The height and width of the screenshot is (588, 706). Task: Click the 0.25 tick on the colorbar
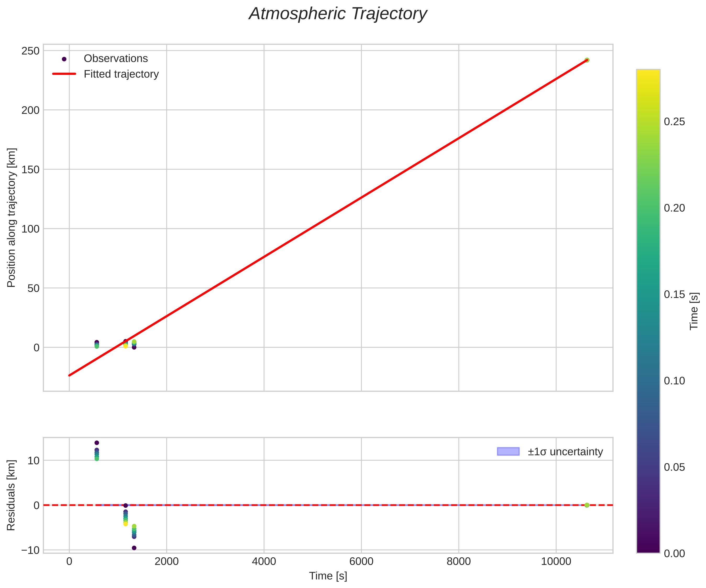[x=674, y=122]
